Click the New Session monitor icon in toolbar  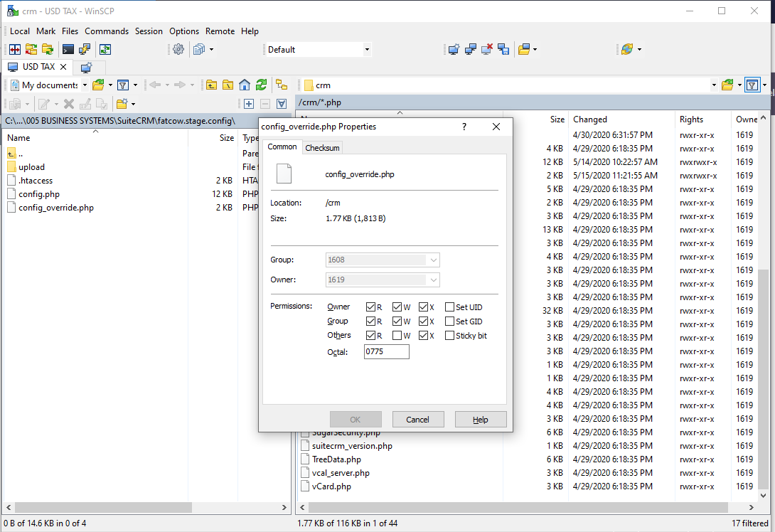454,50
